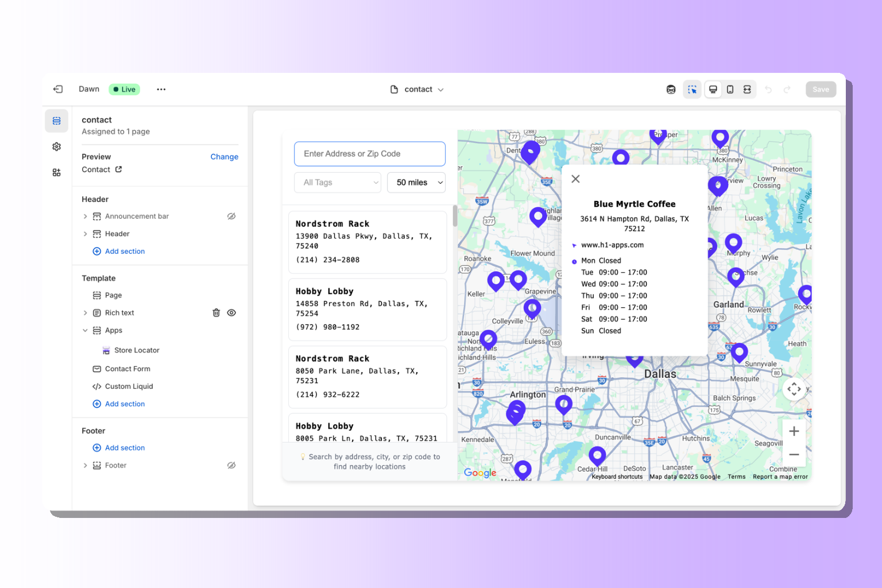Click the map pin near Colleyville

(532, 308)
